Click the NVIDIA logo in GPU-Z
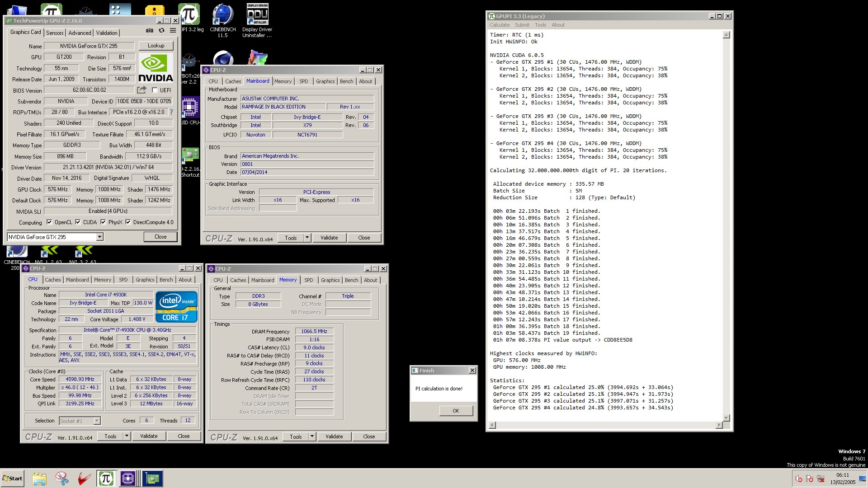Viewport: 868px width, 488px height. [x=156, y=68]
